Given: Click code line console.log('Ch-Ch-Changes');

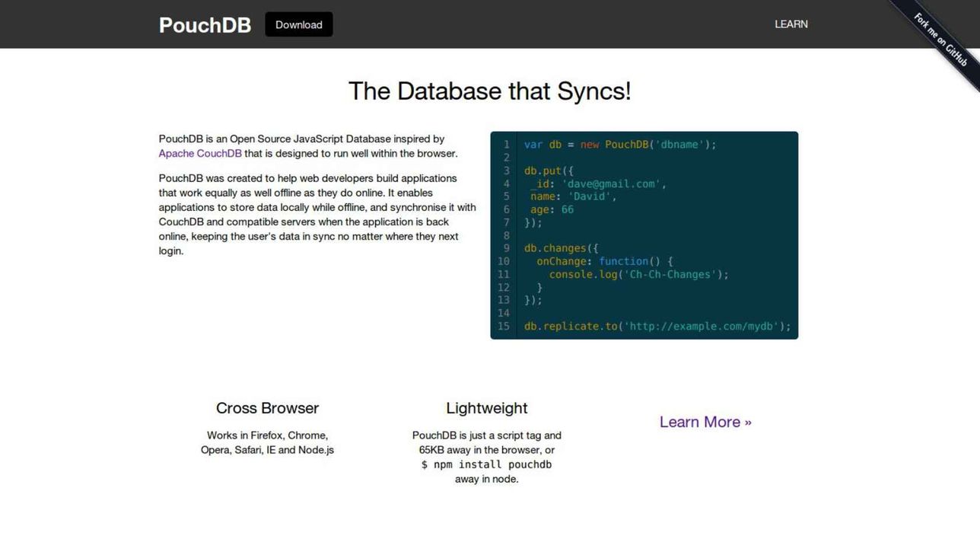Looking at the screenshot, I should (x=639, y=274).
